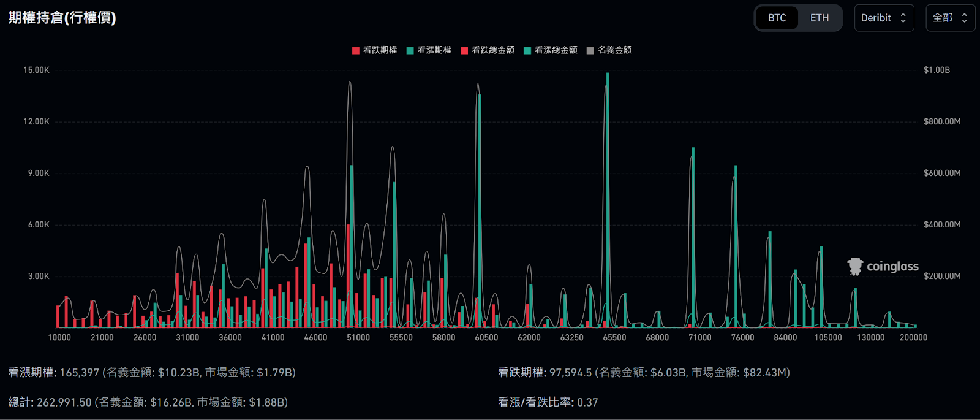Viewport: 980px width, 420px height.
Task: Open the Deribit exchange dropdown
Action: [884, 18]
